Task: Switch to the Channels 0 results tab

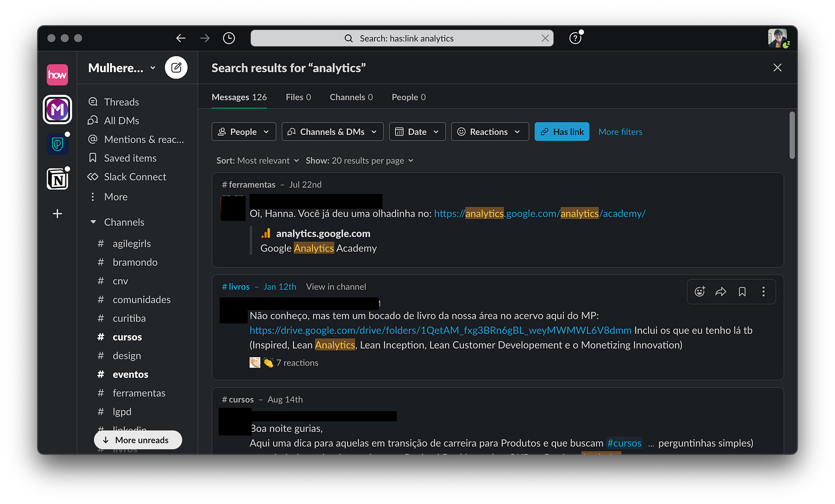Action: tap(351, 97)
